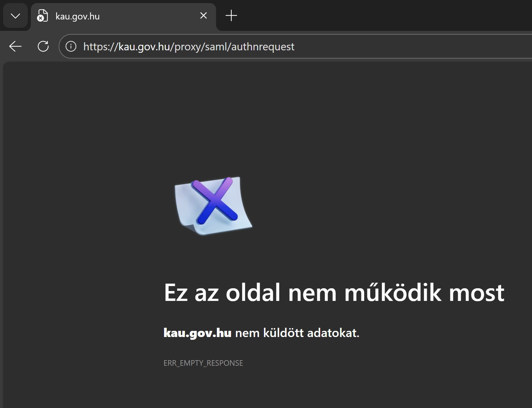Viewport: 532px width, 408px height.
Task: Reload the page with the refresh icon
Action: [x=43, y=47]
